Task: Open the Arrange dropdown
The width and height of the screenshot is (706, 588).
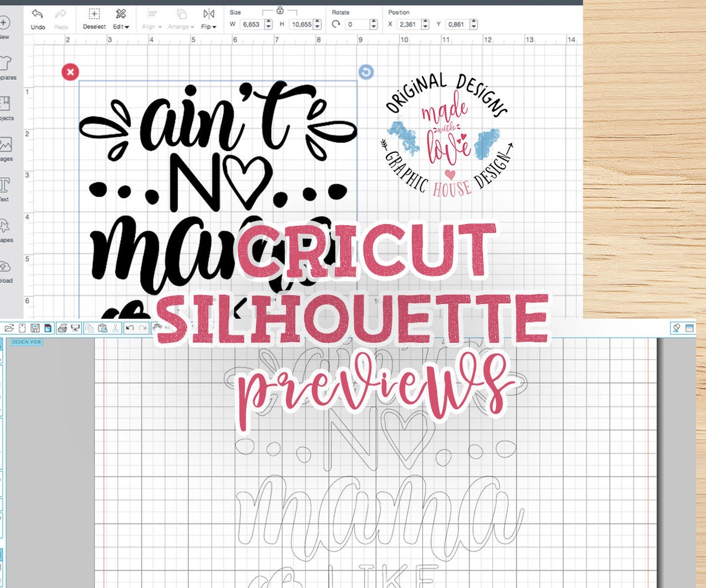Action: (x=180, y=26)
